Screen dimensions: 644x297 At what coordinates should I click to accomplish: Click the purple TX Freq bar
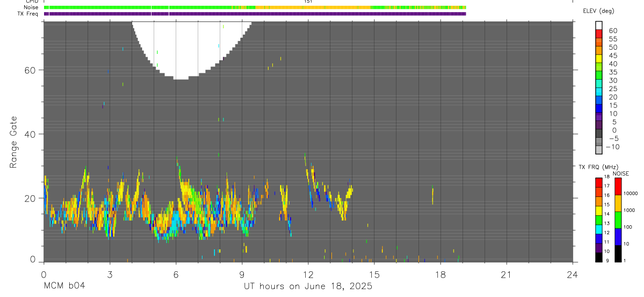pos(255,14)
